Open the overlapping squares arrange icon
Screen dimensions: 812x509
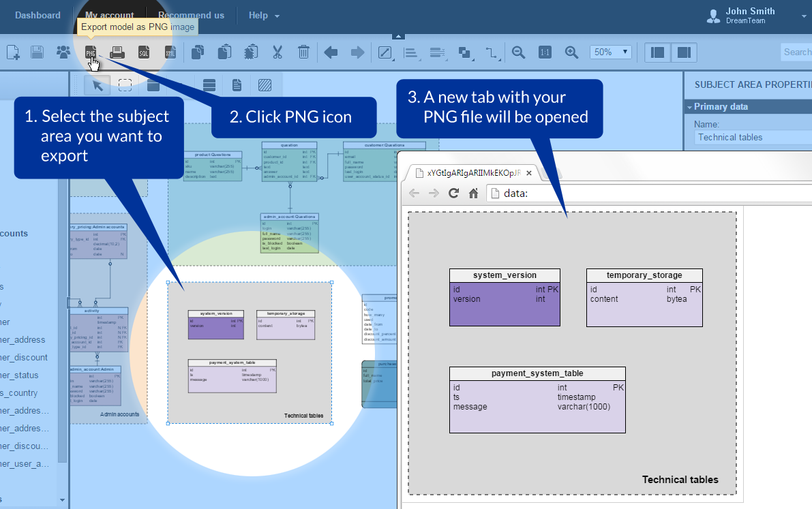[x=464, y=52]
